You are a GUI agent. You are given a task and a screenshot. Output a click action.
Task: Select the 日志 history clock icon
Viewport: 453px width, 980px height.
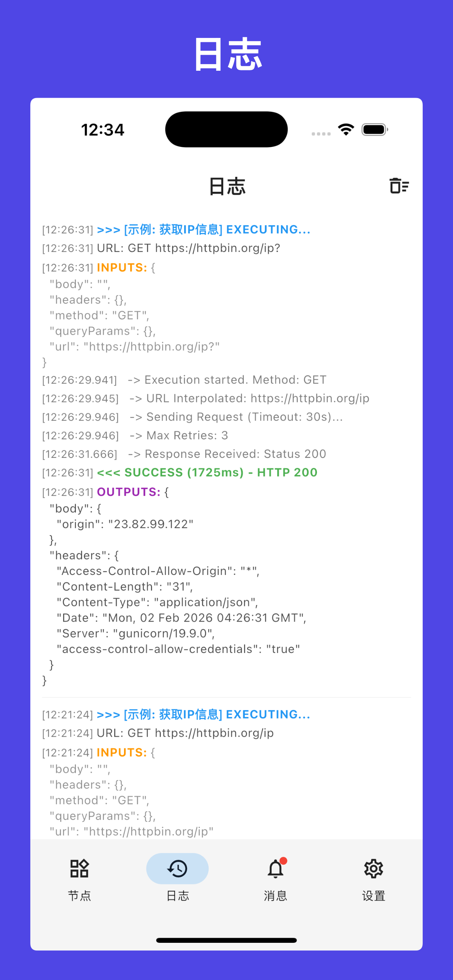[x=177, y=868]
